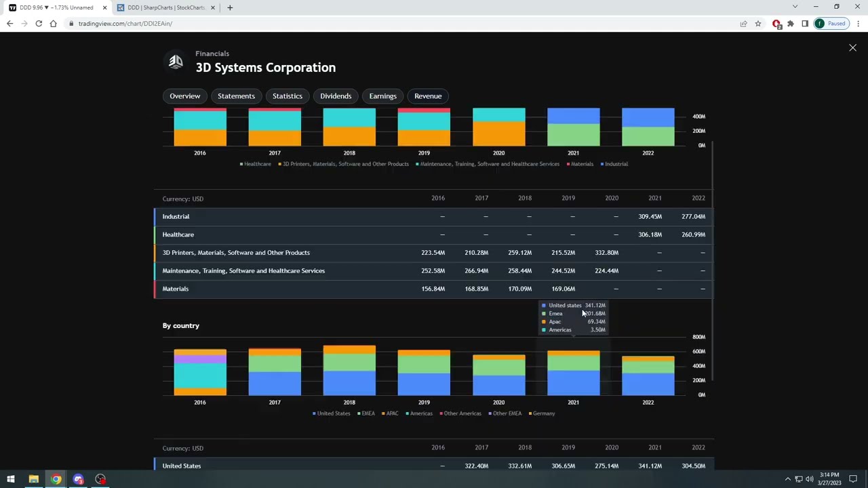
Task: Click the Paused profile button
Action: point(831,24)
